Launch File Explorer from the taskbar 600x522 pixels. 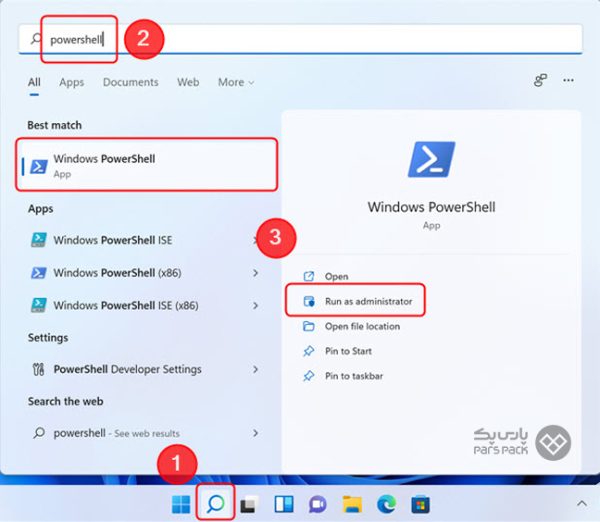coord(351,503)
